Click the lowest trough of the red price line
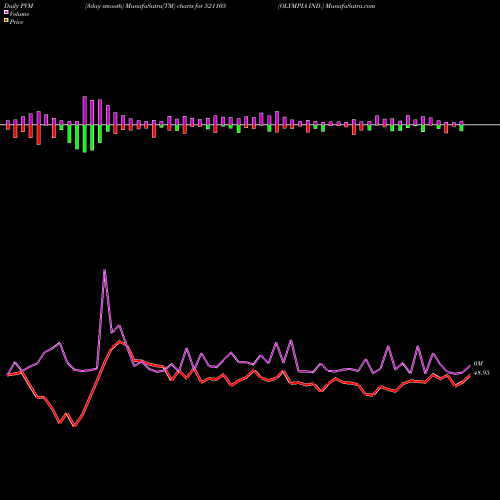 pos(75,426)
